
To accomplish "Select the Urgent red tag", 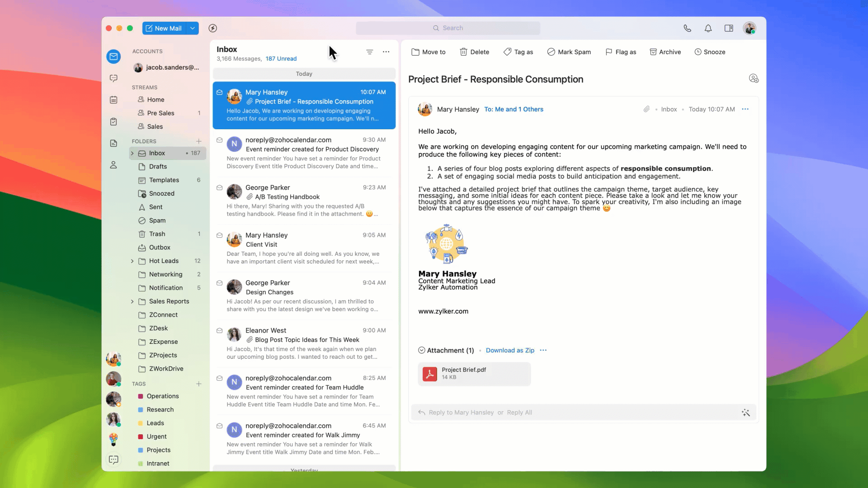I will coord(156,436).
